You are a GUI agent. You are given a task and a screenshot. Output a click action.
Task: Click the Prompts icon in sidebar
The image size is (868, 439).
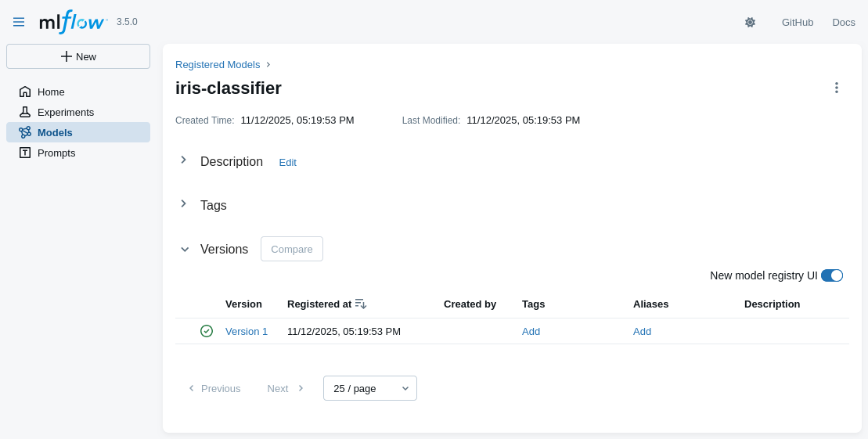click(x=25, y=153)
